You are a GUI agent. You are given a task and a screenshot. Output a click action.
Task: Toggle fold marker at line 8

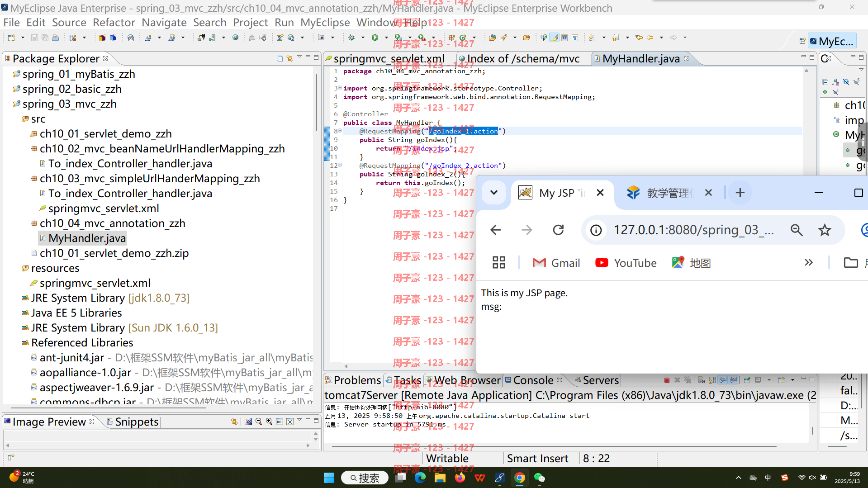click(x=340, y=131)
